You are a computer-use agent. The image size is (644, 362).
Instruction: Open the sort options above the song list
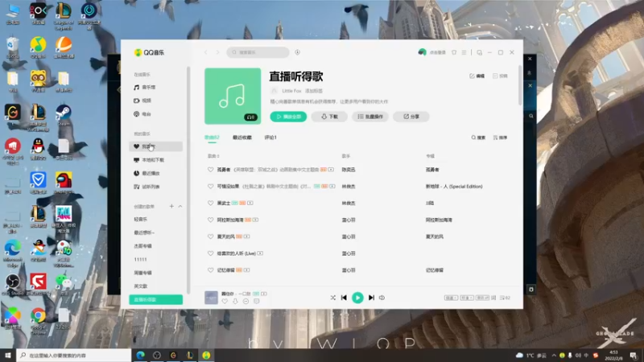click(x=500, y=138)
